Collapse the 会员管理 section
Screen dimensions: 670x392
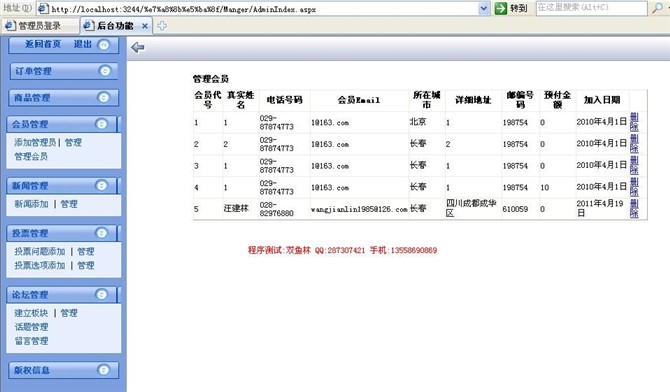(101, 124)
